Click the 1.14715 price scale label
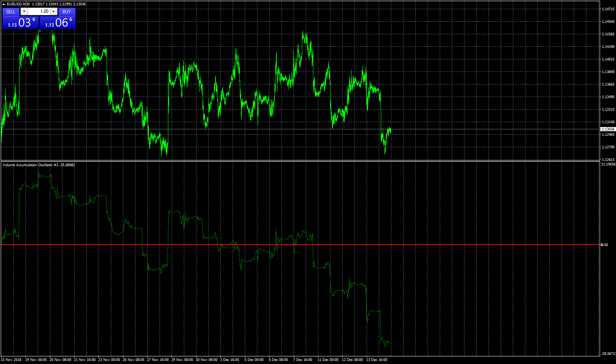616x364 pixels. pos(608,9)
